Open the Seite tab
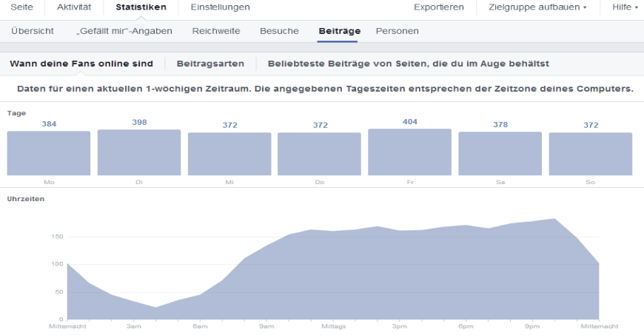 tap(21, 7)
